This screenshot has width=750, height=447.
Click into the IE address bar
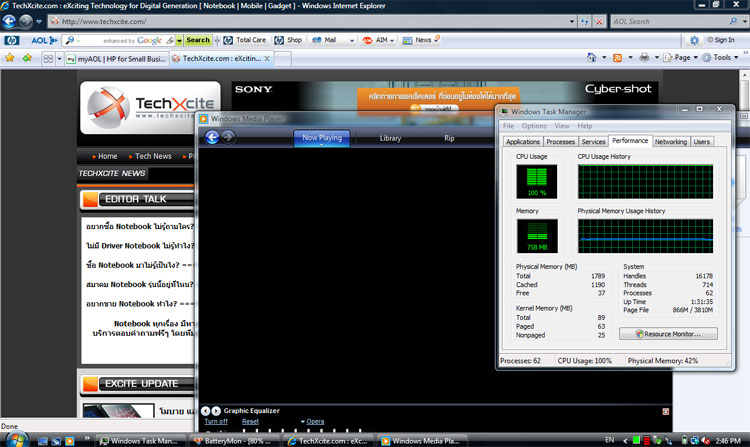pos(313,22)
